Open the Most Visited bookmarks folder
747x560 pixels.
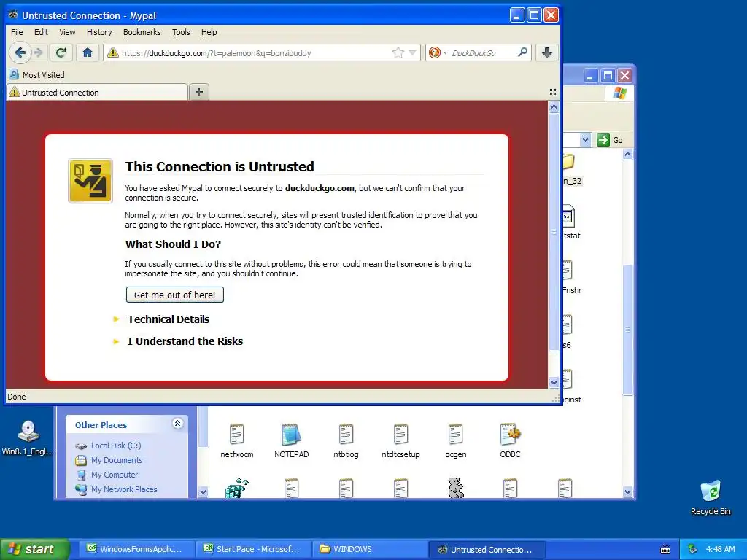coord(37,75)
